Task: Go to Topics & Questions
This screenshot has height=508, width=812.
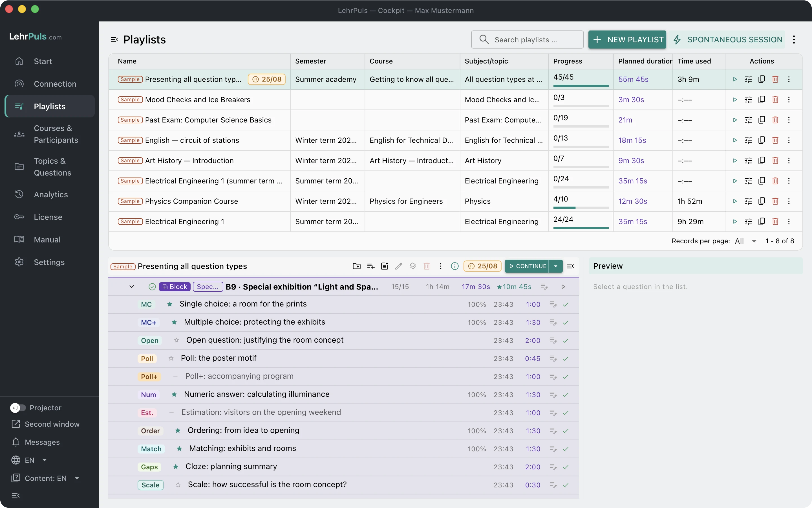Action: [50, 167]
